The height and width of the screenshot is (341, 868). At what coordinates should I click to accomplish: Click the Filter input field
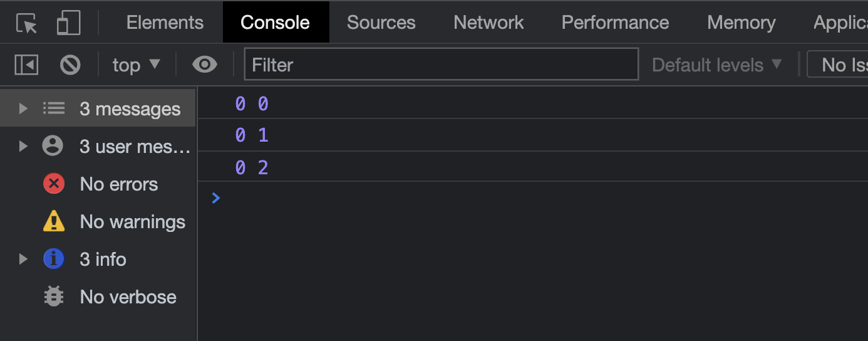pyautogui.click(x=441, y=65)
